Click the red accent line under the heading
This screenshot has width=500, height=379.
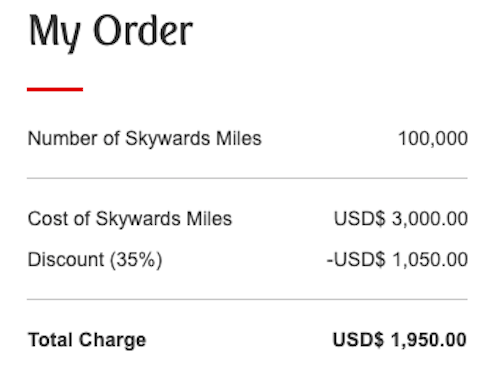click(x=55, y=89)
